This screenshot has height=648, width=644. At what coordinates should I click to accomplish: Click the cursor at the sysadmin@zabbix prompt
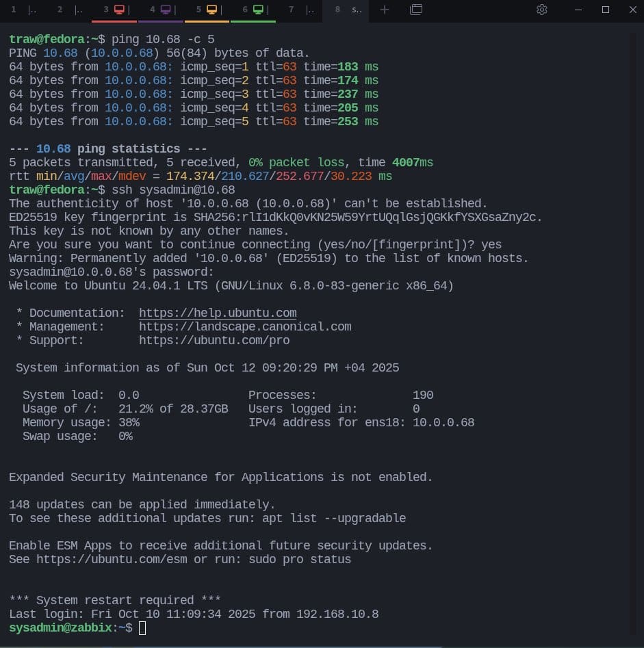(x=142, y=627)
